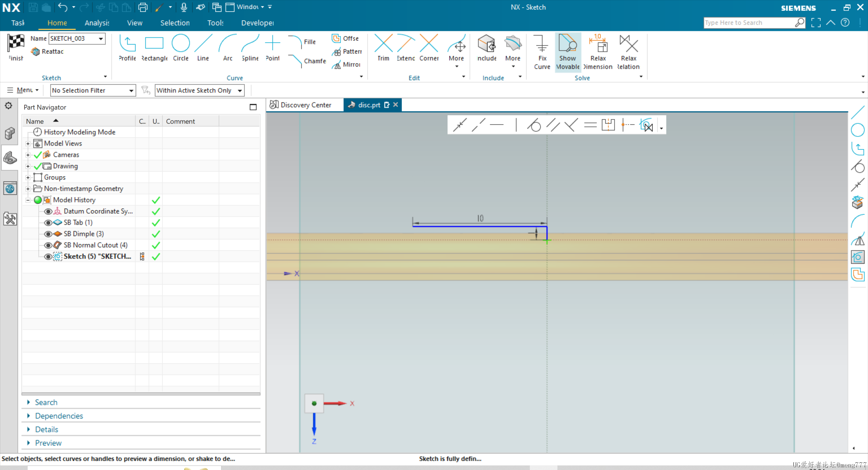Open the sketch Name dropdown SKETCH_003
The image size is (868, 470).
(101, 39)
